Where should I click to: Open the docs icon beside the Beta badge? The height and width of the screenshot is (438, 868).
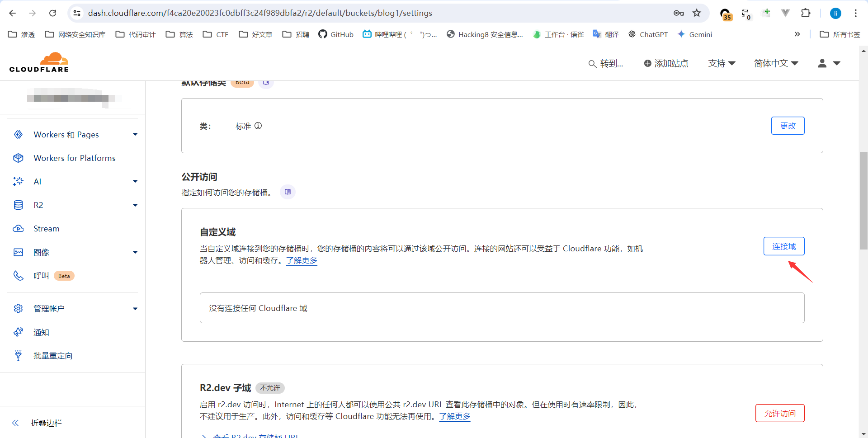pos(266,82)
